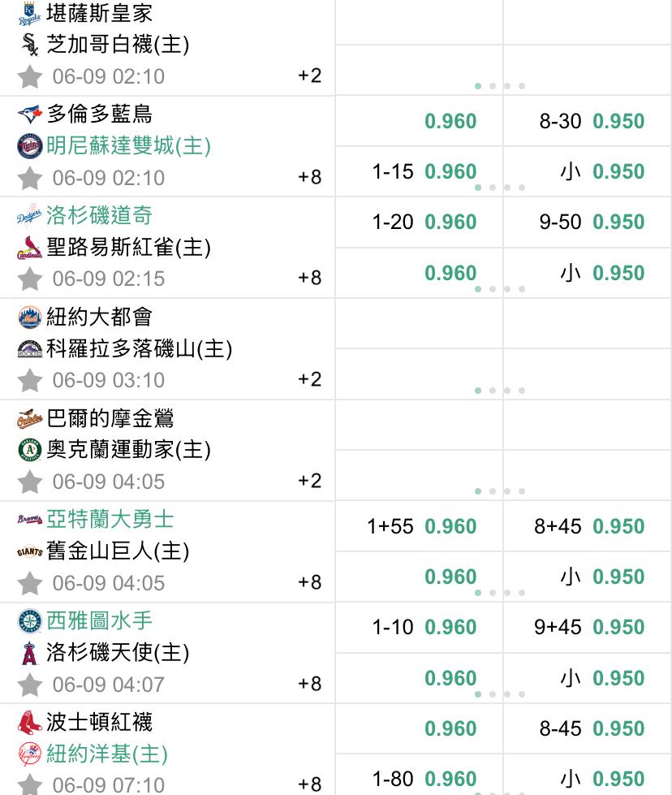The image size is (672, 795).
Task: Open +8 more markets for Braves vs Giants
Action: 310,582
